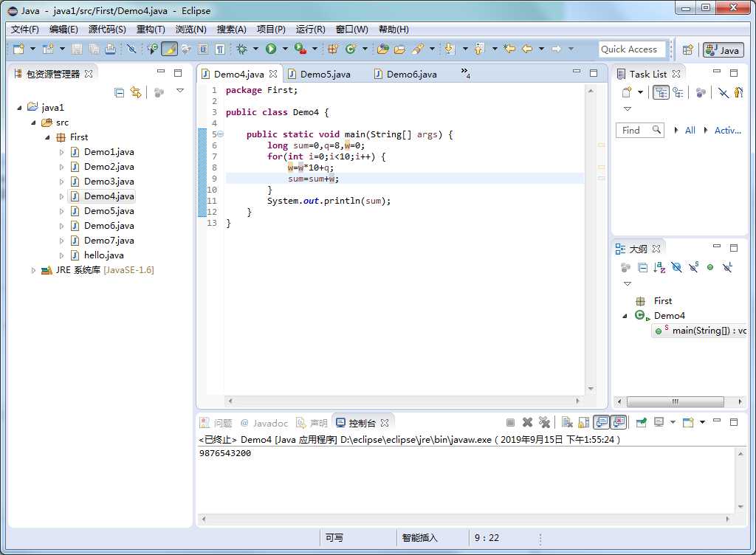Viewport: 756px width, 555px height.
Task: Select hello.java in Package Explorer
Action: pos(103,255)
